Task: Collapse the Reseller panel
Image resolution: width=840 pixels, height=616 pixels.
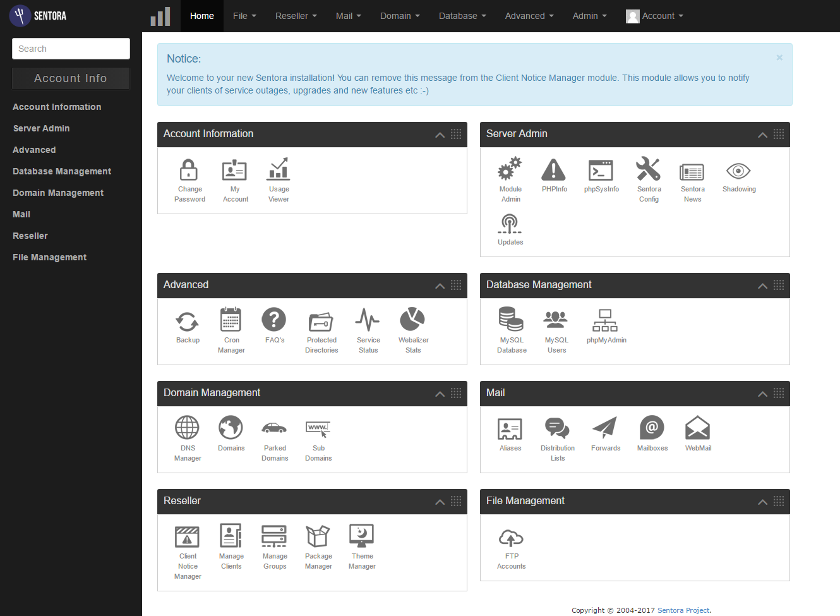Action: [x=440, y=502]
